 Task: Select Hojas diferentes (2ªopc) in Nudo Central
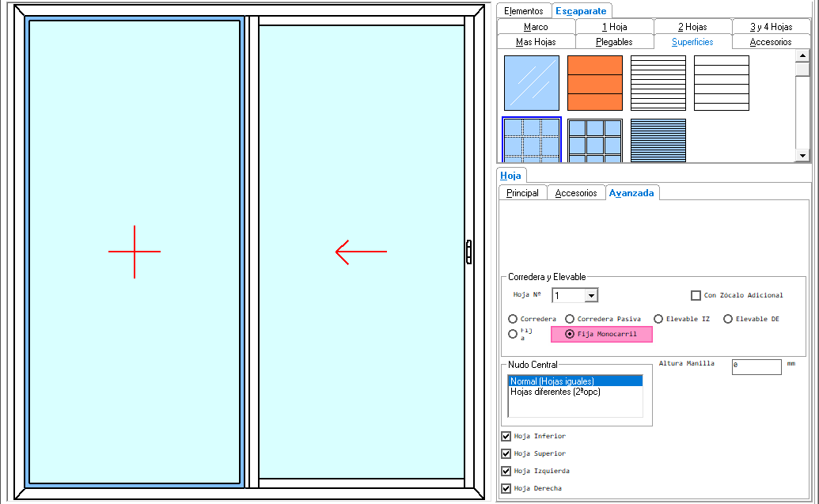pyautogui.click(x=575, y=392)
